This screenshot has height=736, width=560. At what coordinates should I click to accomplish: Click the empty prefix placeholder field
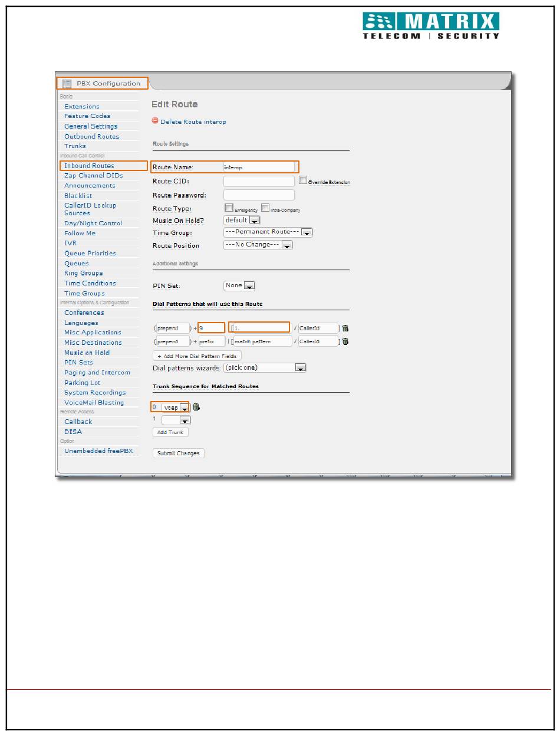(x=212, y=341)
